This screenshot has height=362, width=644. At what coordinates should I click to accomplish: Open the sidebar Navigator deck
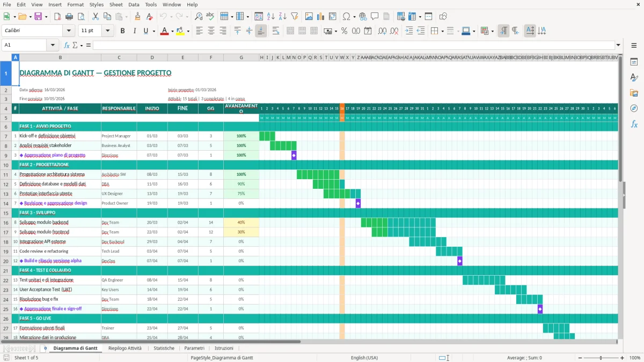(634, 108)
